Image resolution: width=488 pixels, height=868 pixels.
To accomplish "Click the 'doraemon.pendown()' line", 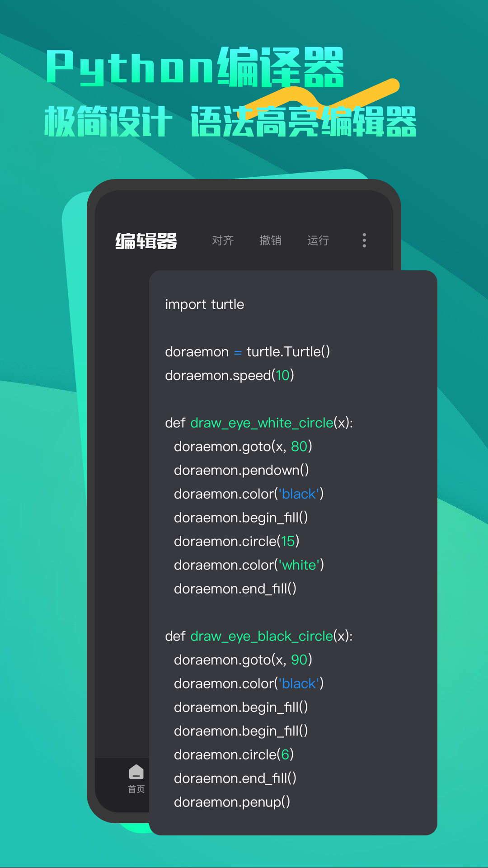I will 241,471.
